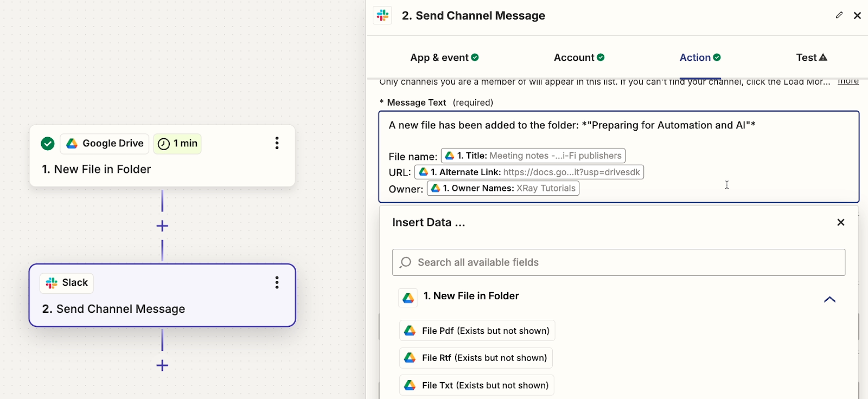This screenshot has height=399, width=868.
Task: Close the Send Channel Message panel
Action: [857, 15]
